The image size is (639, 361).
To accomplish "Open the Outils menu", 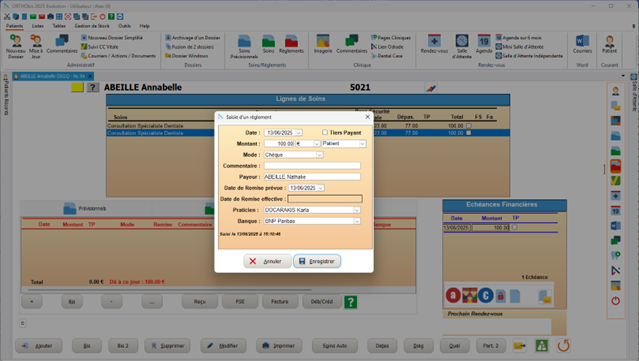I will (124, 26).
